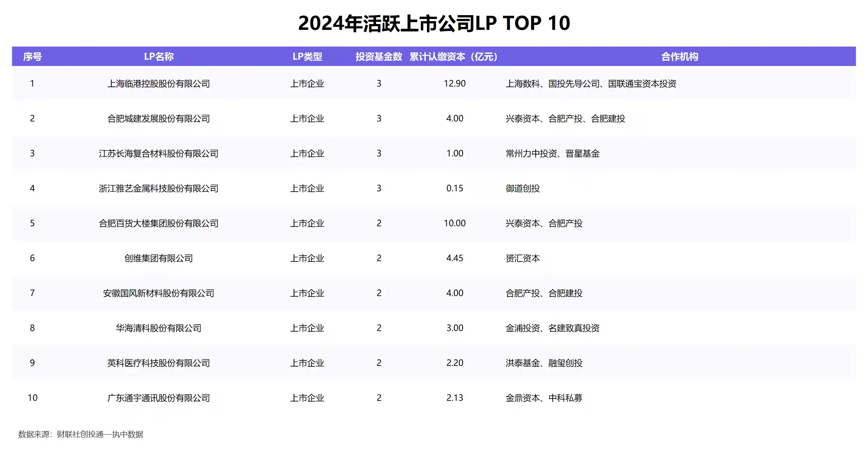Click the capital value 0.15
The width and height of the screenshot is (868, 454).
(x=455, y=188)
